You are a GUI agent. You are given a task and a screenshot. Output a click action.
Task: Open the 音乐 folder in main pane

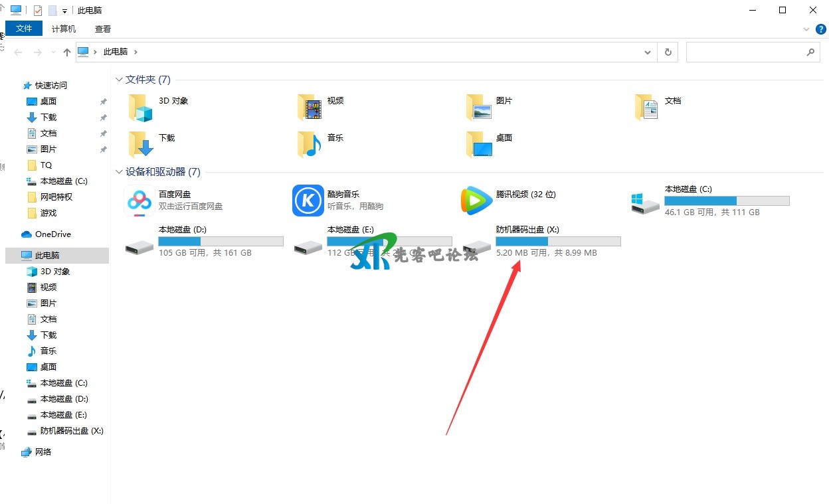[x=309, y=143]
